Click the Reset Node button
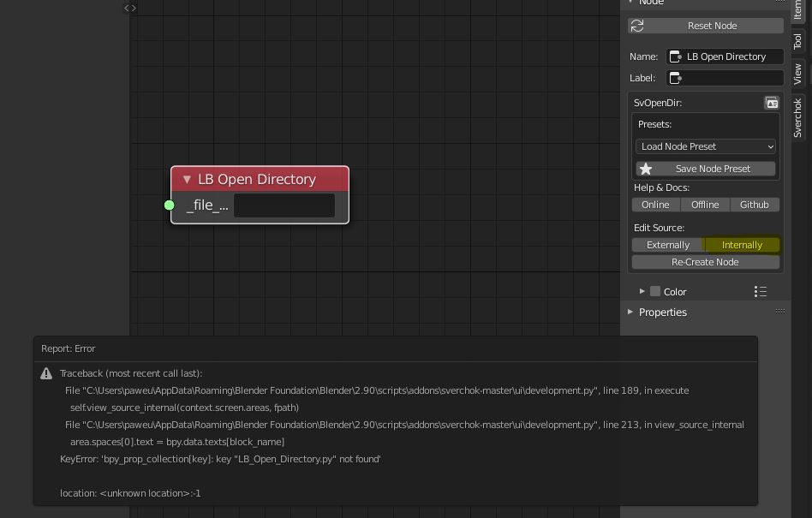The image size is (812, 518). point(705,26)
